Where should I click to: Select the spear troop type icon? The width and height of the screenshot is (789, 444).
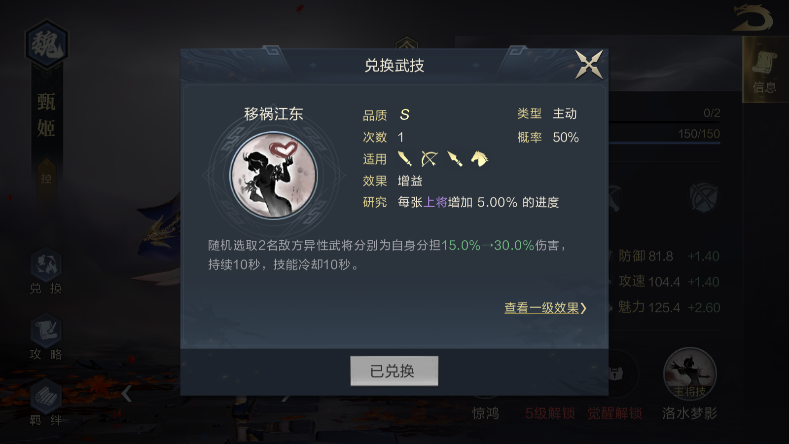click(454, 159)
